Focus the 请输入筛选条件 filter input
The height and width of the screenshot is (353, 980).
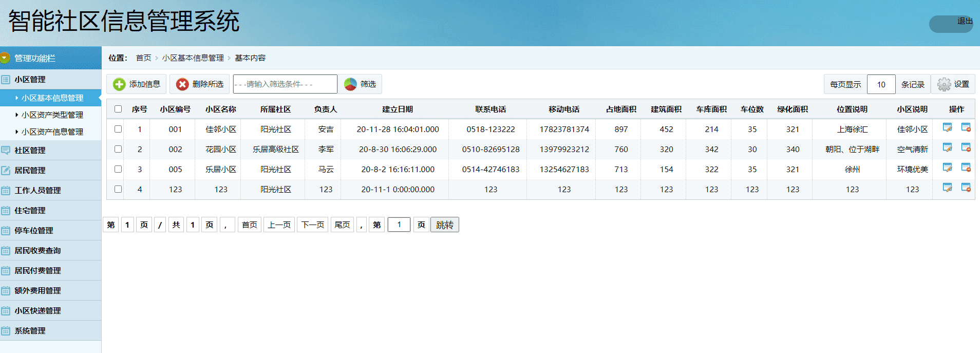coord(285,84)
